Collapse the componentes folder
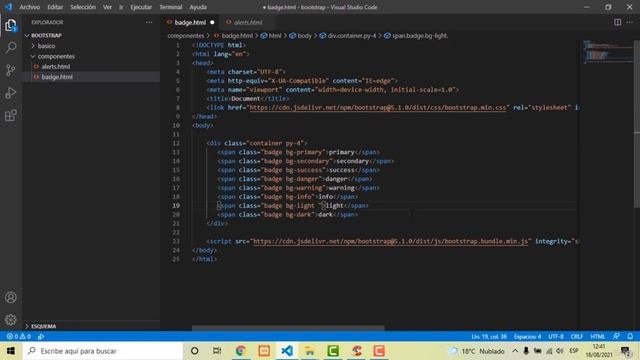 pyautogui.click(x=56, y=56)
